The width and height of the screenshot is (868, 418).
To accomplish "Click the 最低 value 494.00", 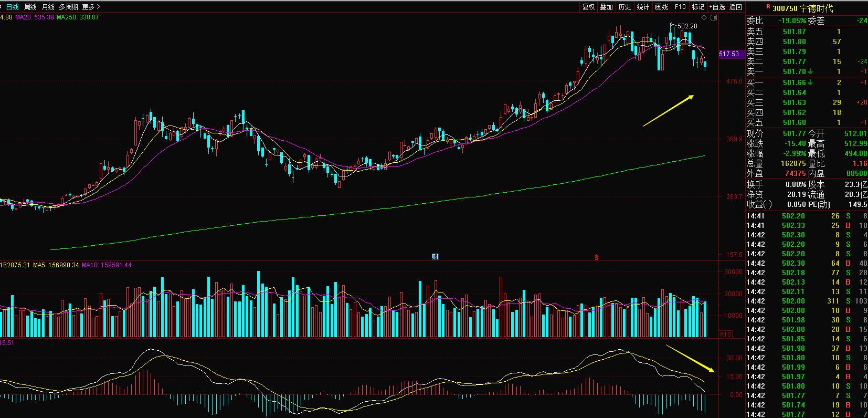I will pyautogui.click(x=855, y=153).
